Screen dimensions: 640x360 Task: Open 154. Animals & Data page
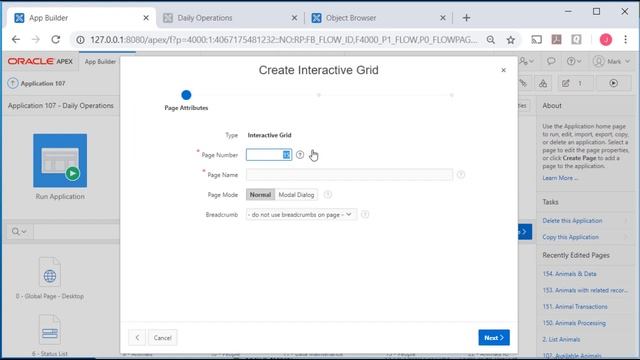click(569, 274)
